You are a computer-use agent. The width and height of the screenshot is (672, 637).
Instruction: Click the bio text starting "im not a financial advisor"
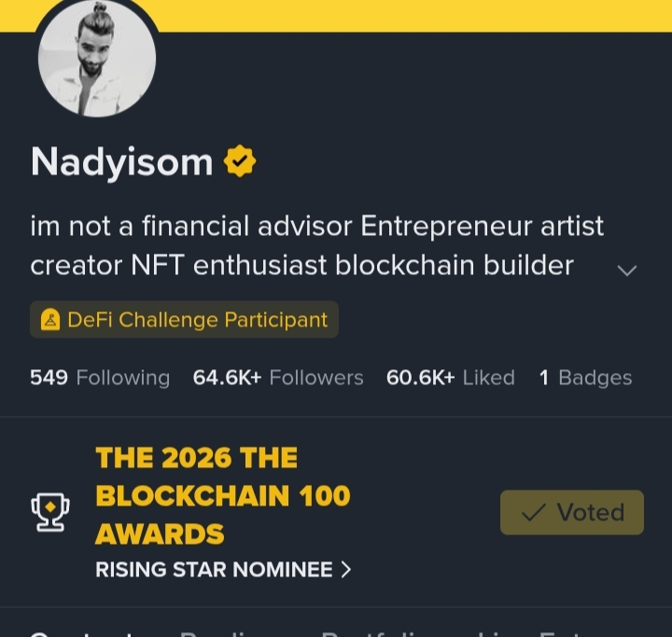click(316, 245)
